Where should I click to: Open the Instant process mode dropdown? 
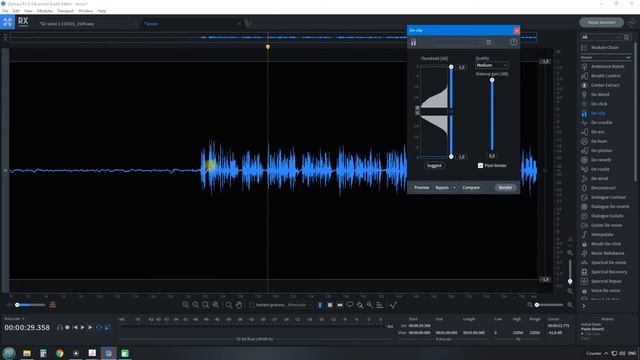tap(299, 305)
